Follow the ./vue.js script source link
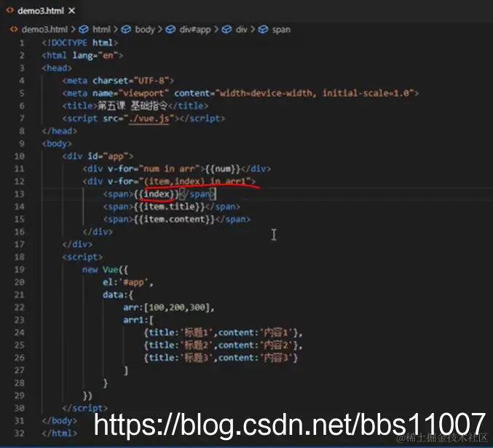The height and width of the screenshot is (448, 493). [x=149, y=119]
